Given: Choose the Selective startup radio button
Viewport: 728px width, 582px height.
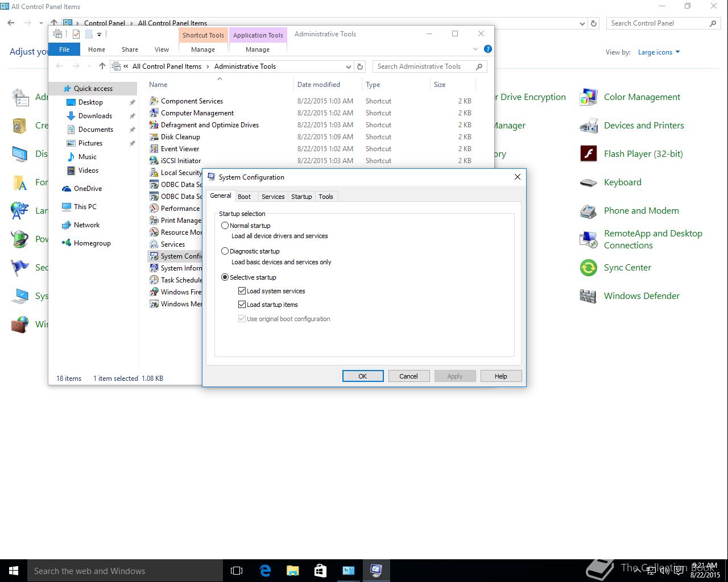Looking at the screenshot, I should click(225, 277).
